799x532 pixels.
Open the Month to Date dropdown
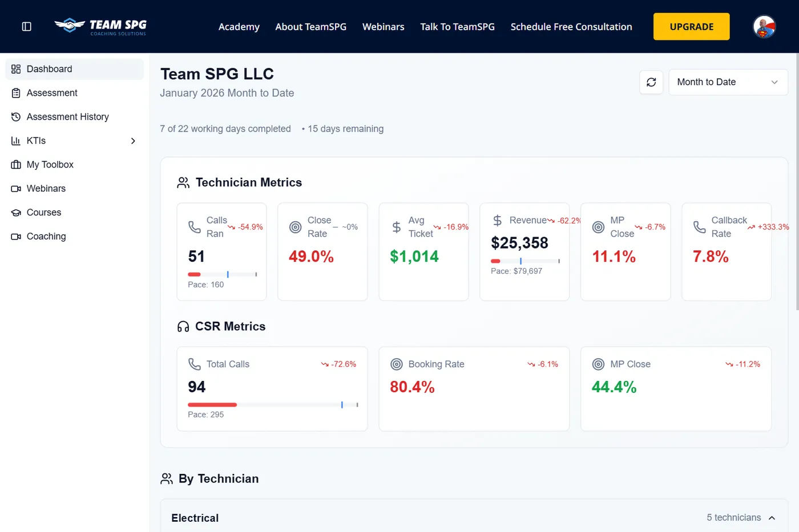(728, 82)
